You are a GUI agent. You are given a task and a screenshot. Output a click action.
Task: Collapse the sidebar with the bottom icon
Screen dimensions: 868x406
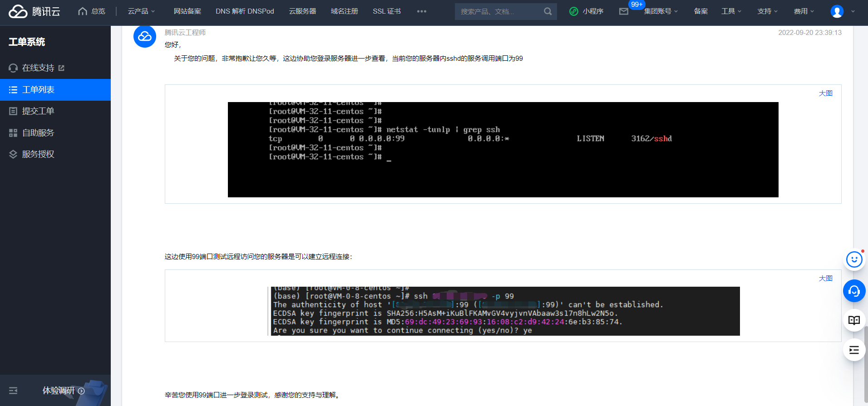coord(13,391)
